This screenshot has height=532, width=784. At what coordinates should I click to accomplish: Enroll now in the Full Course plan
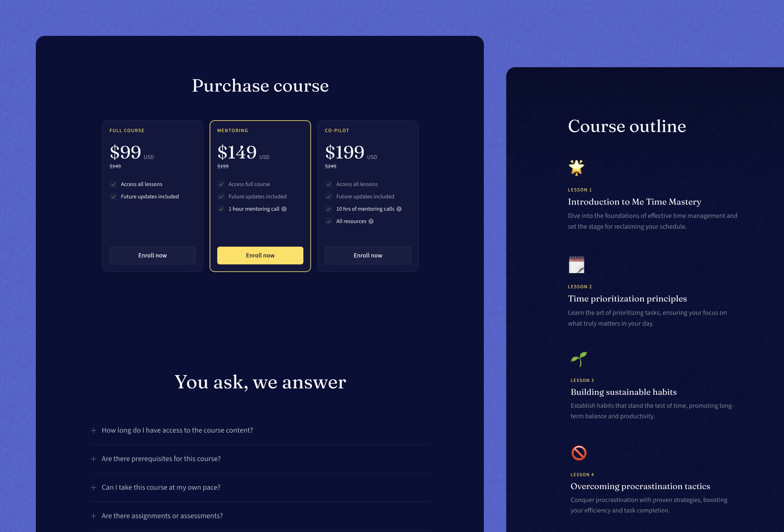point(153,255)
